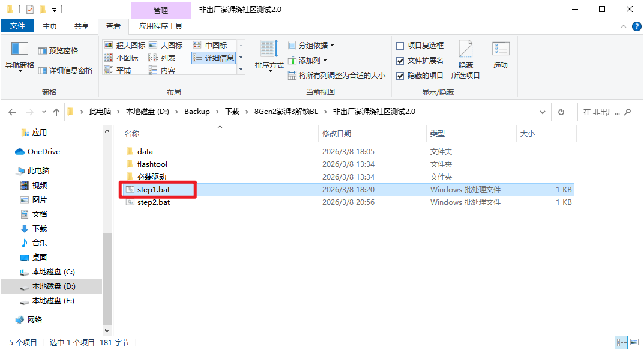Image resolution: width=644 pixels, height=350 pixels.
Task: Collapse the ribbon with chevron
Action: 624,26
